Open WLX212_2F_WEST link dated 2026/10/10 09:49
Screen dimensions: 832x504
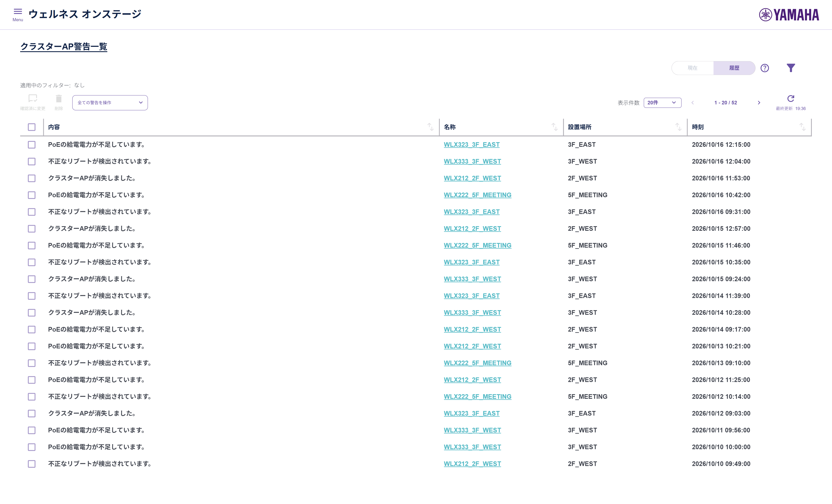[x=472, y=464]
